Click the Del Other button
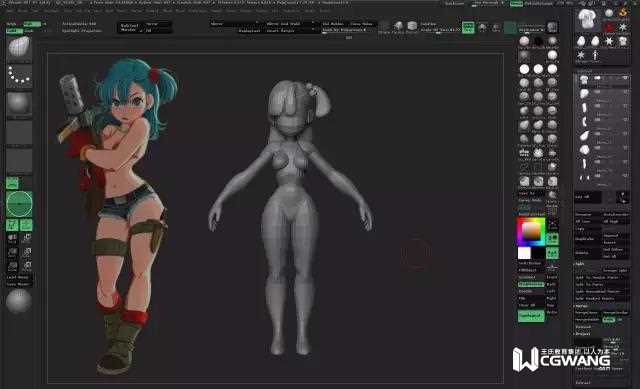This screenshot has height=389, width=640. 616,249
